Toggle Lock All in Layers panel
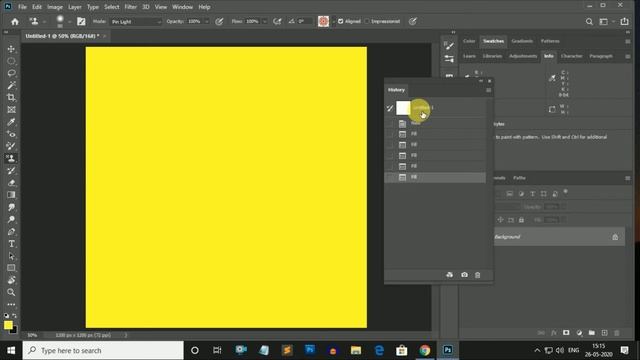Viewport: 640px width, 360px height. tap(521, 220)
